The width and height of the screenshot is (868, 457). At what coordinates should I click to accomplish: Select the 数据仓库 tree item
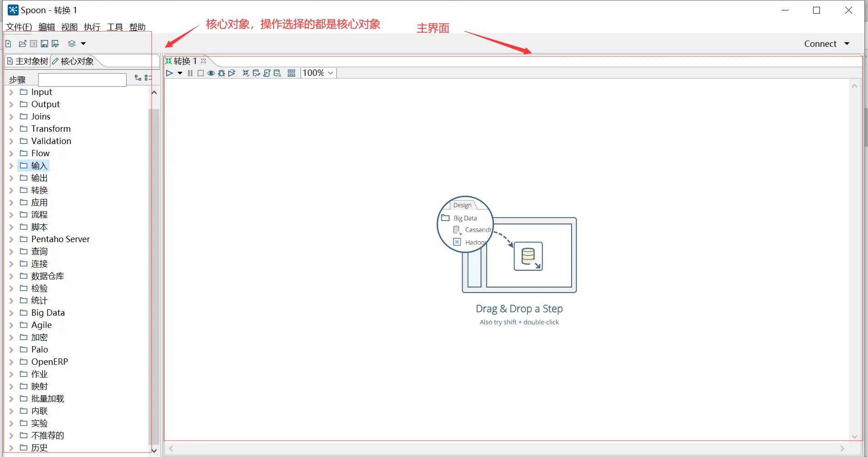coord(48,276)
